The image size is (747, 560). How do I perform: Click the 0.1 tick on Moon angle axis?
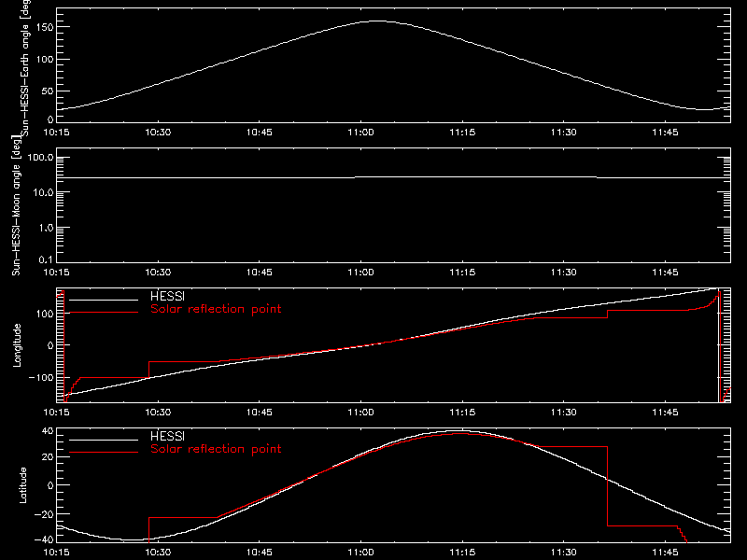(x=46, y=259)
